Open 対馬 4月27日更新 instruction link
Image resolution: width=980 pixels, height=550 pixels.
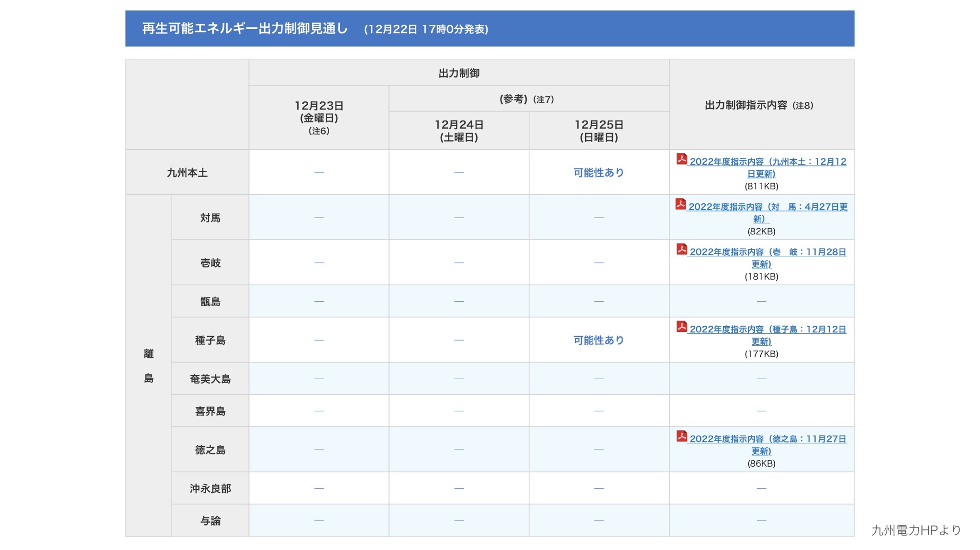pos(768,207)
